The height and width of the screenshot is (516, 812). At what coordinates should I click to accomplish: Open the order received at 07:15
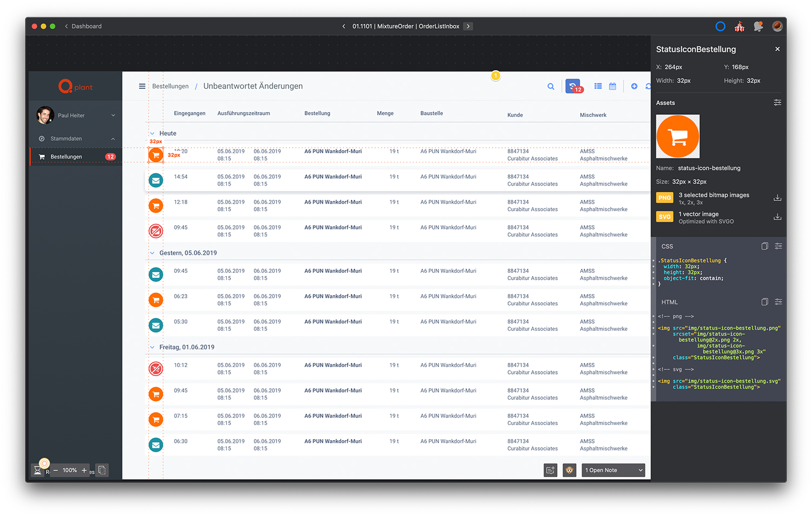[x=398, y=420]
